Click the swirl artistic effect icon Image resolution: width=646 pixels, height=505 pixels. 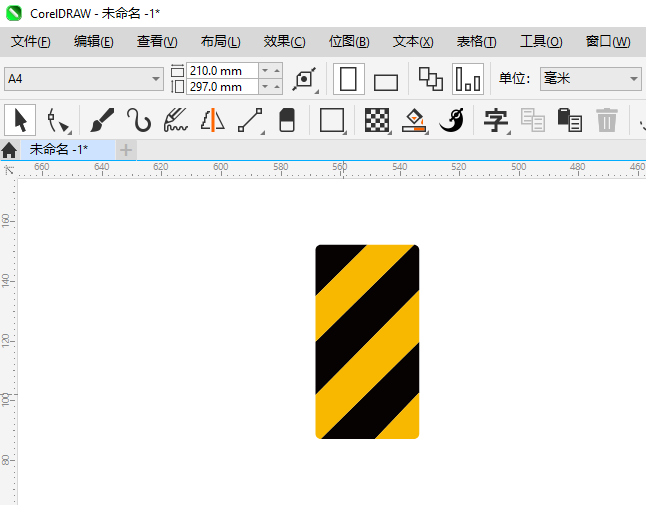click(x=452, y=120)
